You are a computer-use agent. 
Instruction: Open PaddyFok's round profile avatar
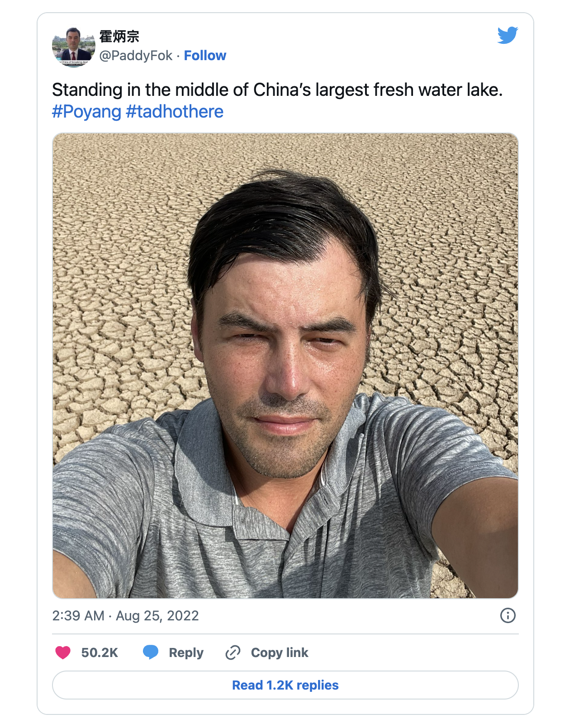point(74,47)
